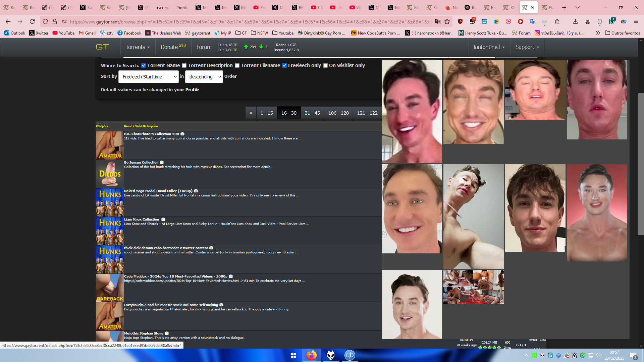Bookmark the page with the star icon
Viewport: 644px width, 362px height.
448,21
